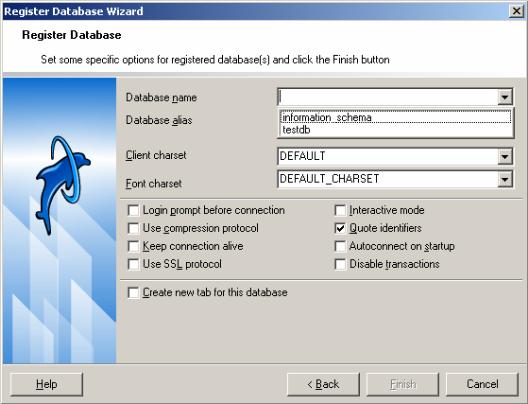Cancel the Register Database Wizard

tap(482, 384)
